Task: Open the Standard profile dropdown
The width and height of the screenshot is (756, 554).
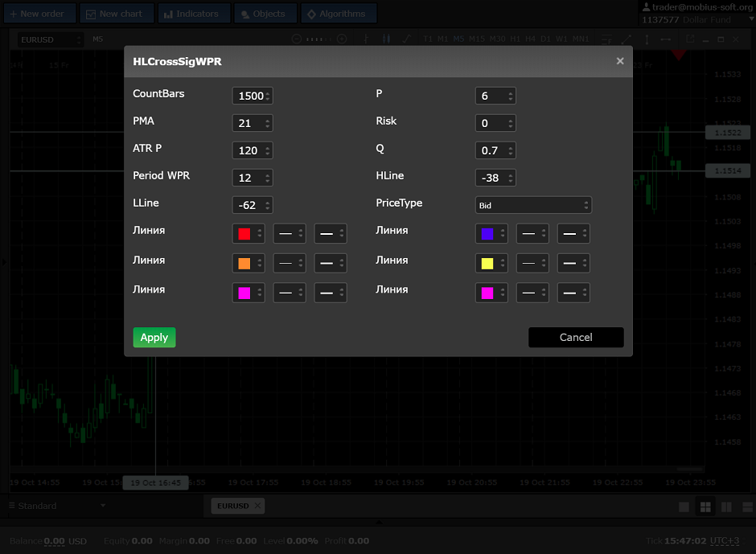Action: pyautogui.click(x=57, y=506)
